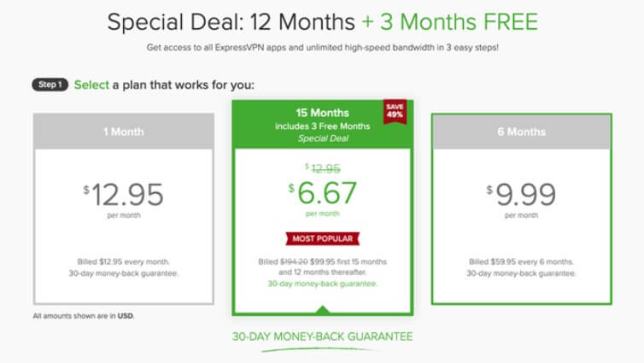The image size is (644, 363).
Task: Click the struck-through $12.95 old price
Action: tap(322, 168)
